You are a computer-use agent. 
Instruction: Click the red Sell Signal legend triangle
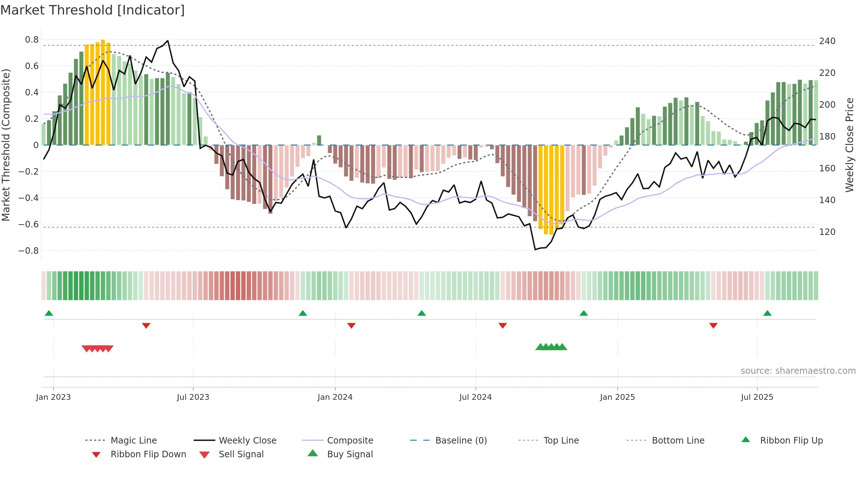205,455
